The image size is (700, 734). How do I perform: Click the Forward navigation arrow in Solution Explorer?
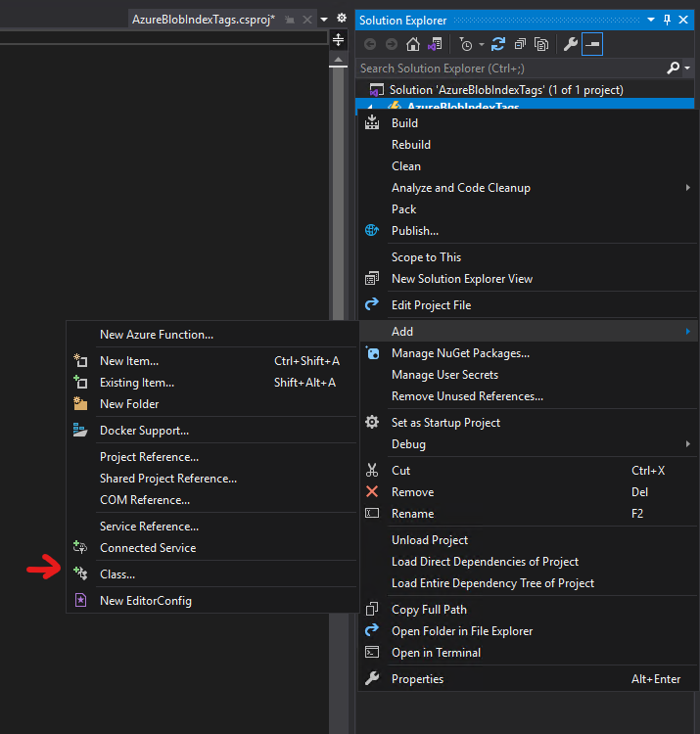coord(392,44)
